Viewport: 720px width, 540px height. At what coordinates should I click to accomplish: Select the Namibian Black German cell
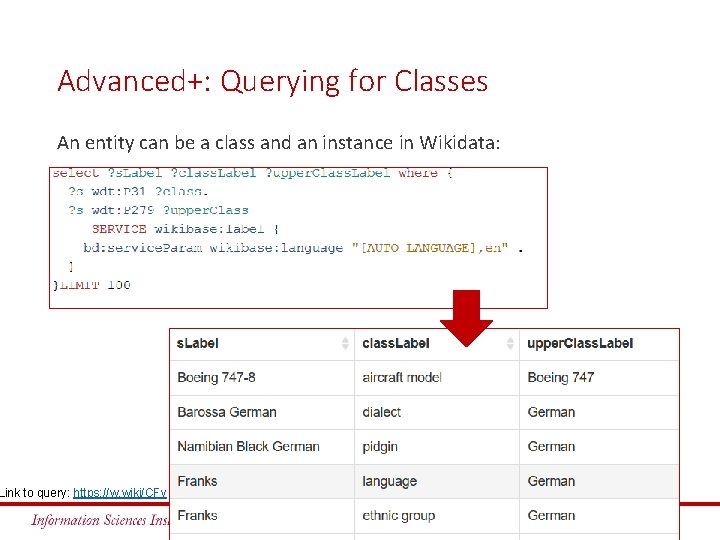point(262,447)
